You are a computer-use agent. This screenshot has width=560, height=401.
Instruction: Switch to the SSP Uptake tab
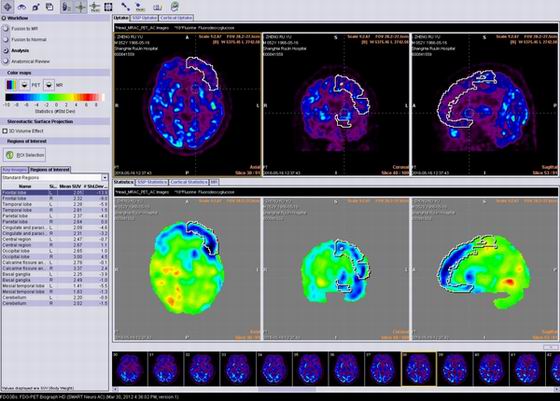coord(144,18)
